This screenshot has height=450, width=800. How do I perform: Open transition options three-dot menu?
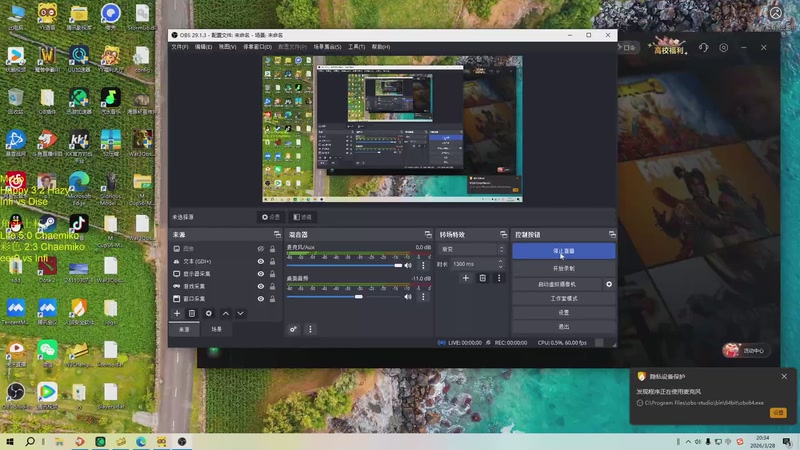499,278
